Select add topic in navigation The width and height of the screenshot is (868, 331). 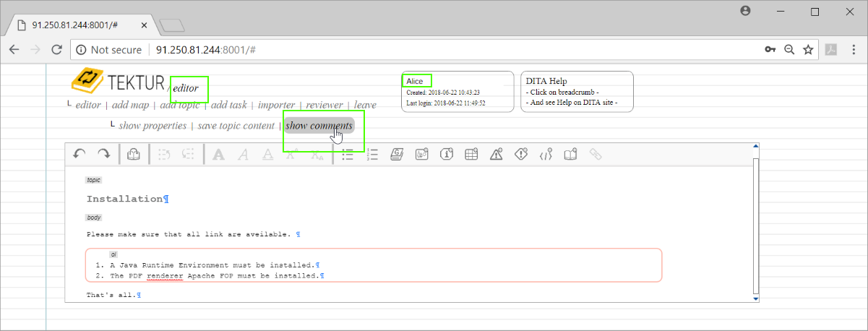pos(180,106)
